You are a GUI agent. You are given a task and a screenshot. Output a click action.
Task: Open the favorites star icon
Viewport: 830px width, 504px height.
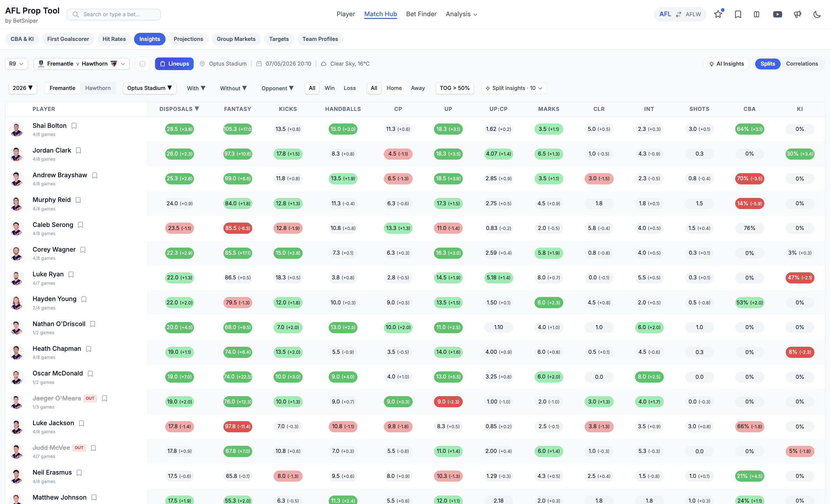pos(718,14)
